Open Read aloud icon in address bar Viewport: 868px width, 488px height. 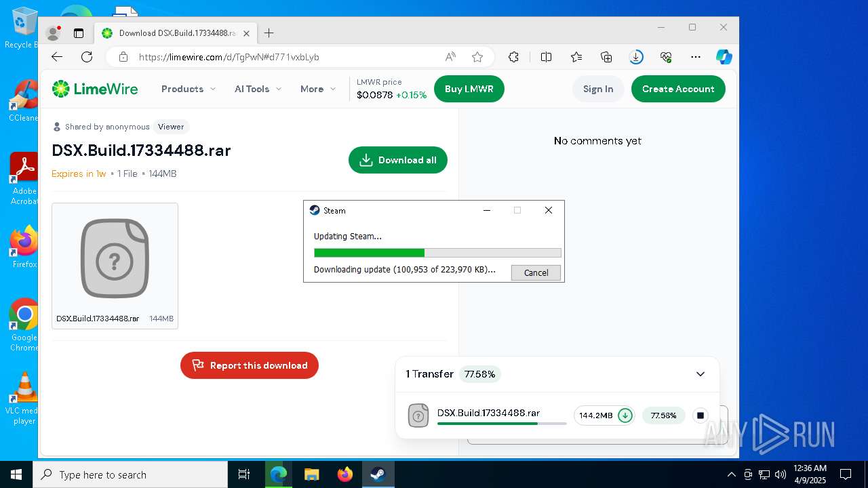click(450, 57)
